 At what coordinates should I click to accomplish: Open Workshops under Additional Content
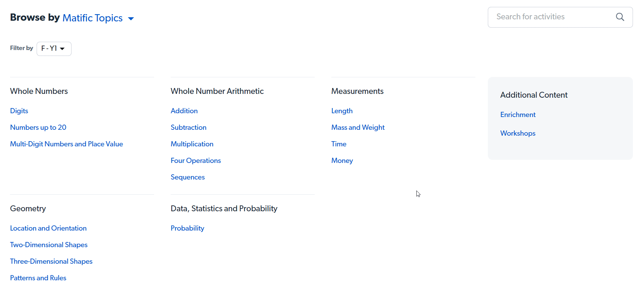pos(518,133)
